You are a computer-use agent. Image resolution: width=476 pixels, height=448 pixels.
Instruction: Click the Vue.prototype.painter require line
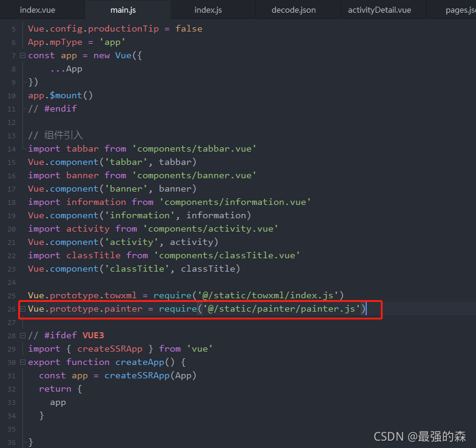click(x=196, y=309)
